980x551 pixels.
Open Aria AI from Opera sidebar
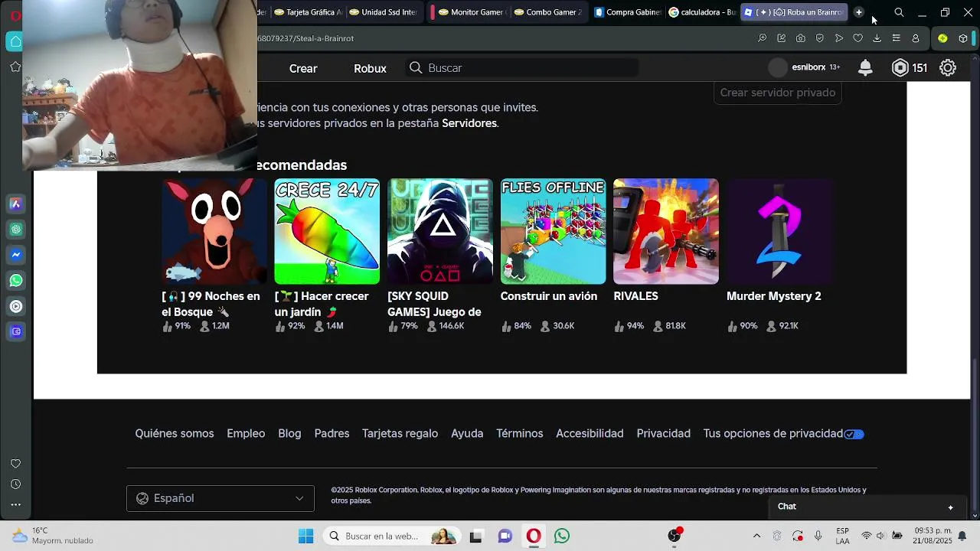(x=15, y=204)
